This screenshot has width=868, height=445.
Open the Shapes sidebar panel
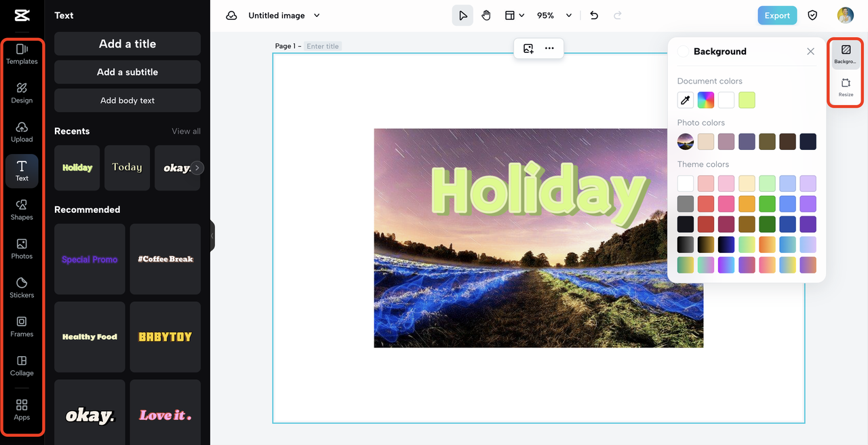tap(22, 210)
